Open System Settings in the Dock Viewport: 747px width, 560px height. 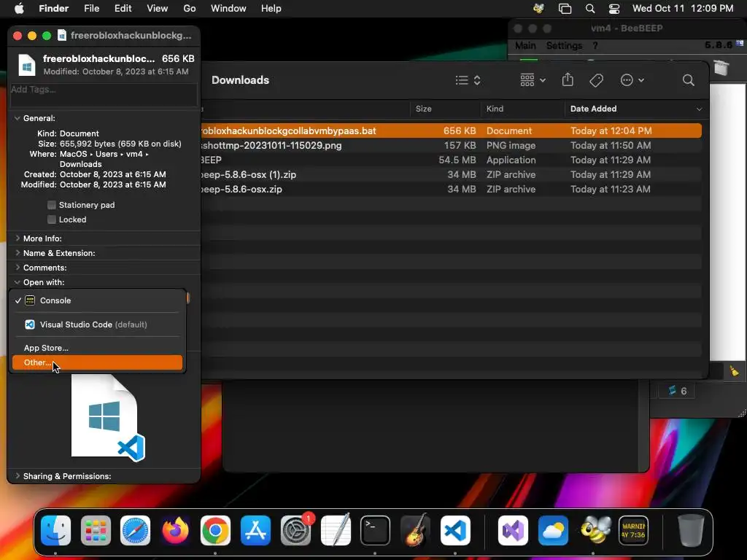(295, 530)
